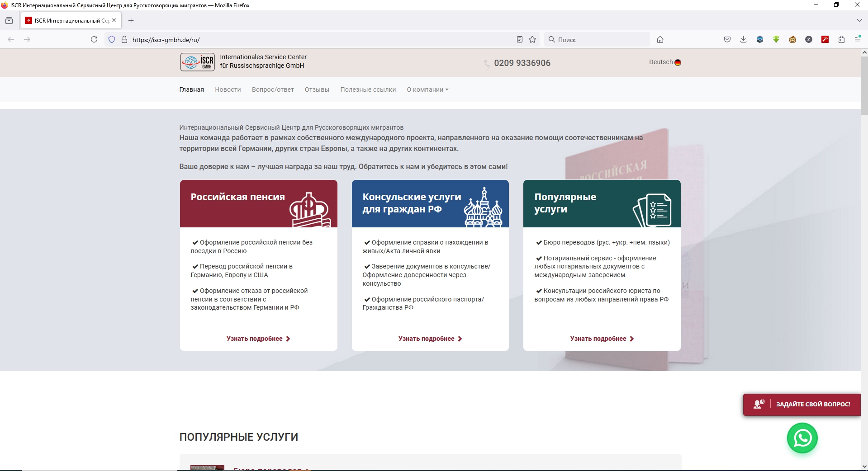The width and height of the screenshot is (868, 471).
Task: Reload the current page
Action: pos(94,39)
